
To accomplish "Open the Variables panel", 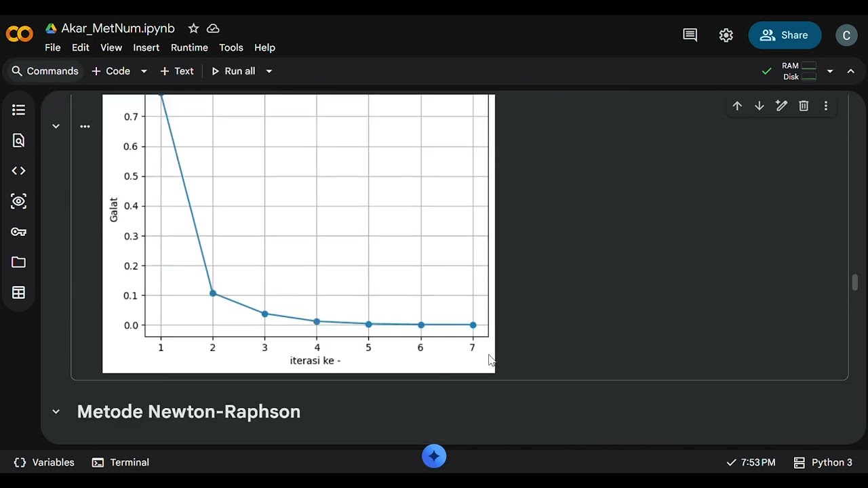I will [x=44, y=462].
